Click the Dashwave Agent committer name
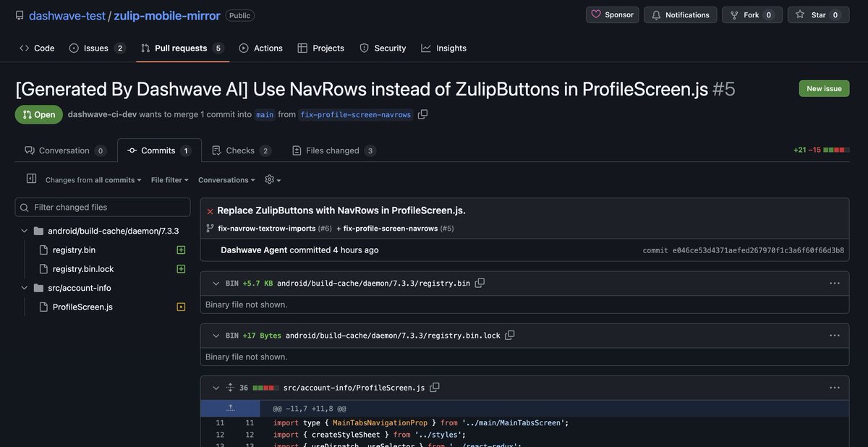868x447 pixels. (254, 250)
